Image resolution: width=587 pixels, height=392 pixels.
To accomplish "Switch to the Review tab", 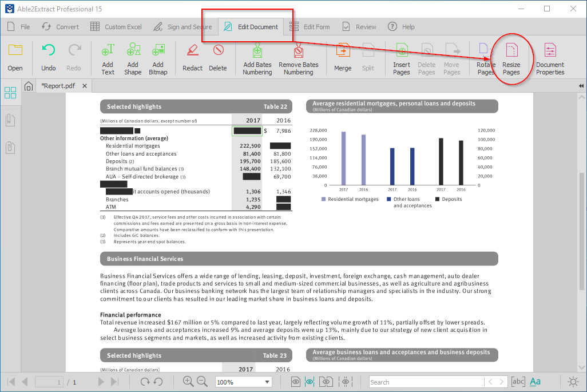I will point(359,27).
